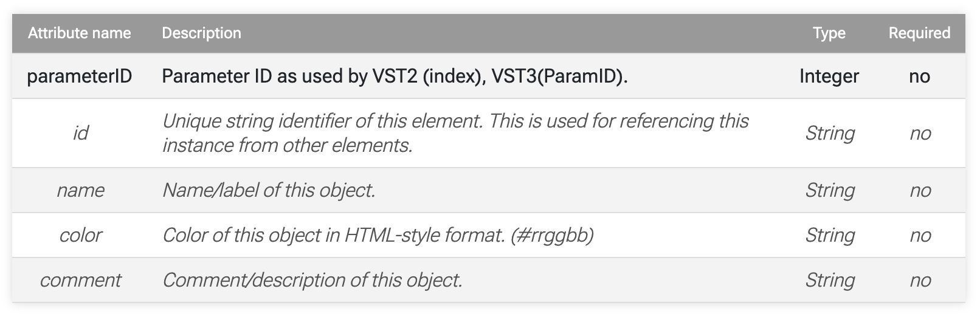Select the color attribute cell
980x317 pixels.
pos(80,235)
